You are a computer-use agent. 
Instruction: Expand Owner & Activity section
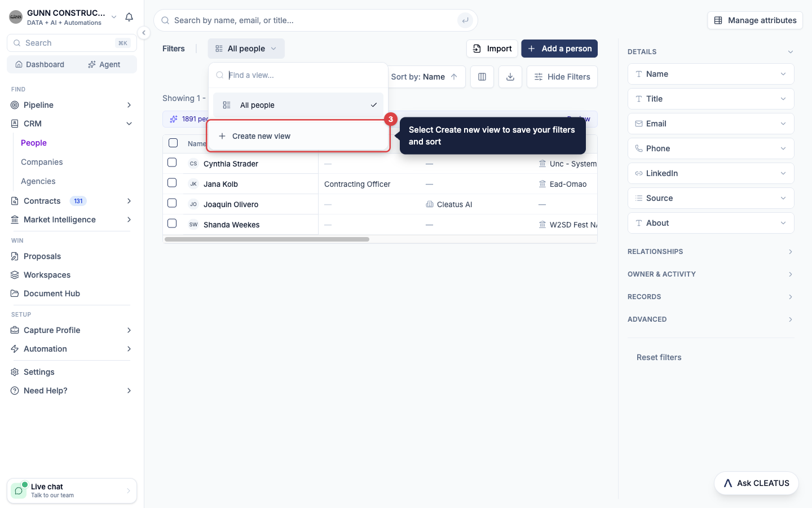pos(710,274)
